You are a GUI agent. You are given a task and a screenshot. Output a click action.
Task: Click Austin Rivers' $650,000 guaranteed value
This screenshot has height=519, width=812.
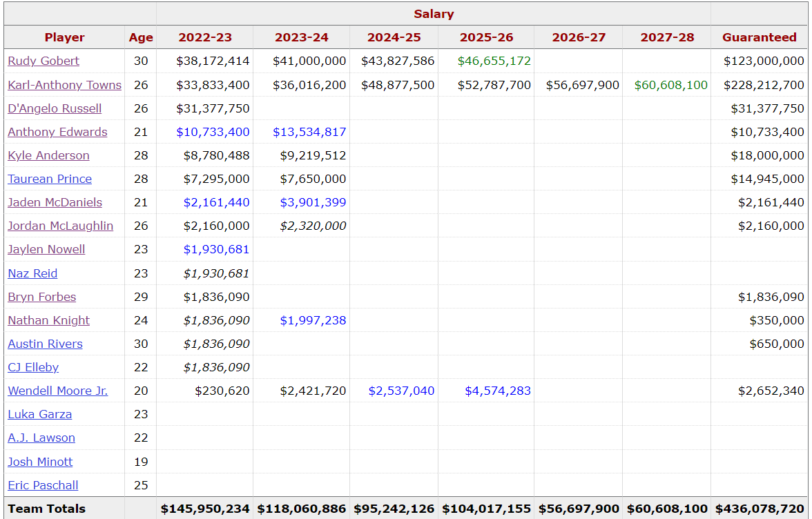777,344
